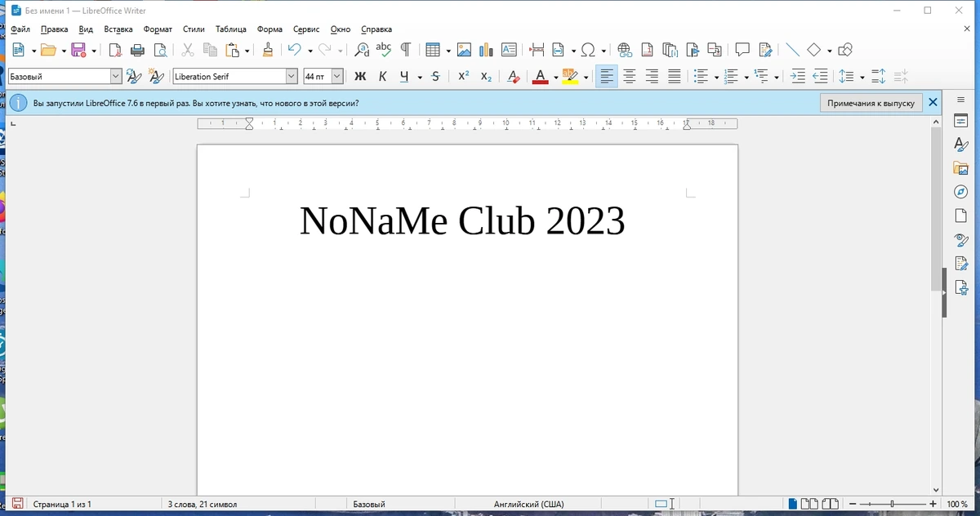The width and height of the screenshot is (980, 516).
Task: Save the document with the floppy icon
Action: (x=79, y=50)
